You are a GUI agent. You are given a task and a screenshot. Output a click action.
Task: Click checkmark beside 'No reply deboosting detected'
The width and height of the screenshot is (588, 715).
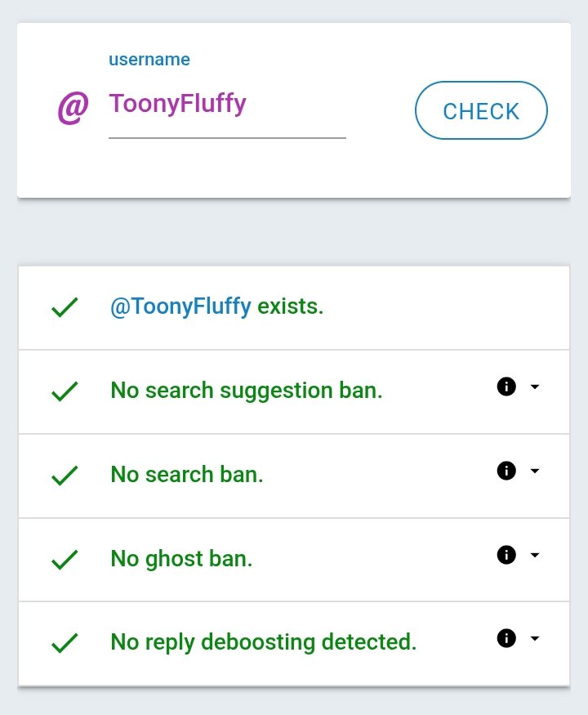65,643
